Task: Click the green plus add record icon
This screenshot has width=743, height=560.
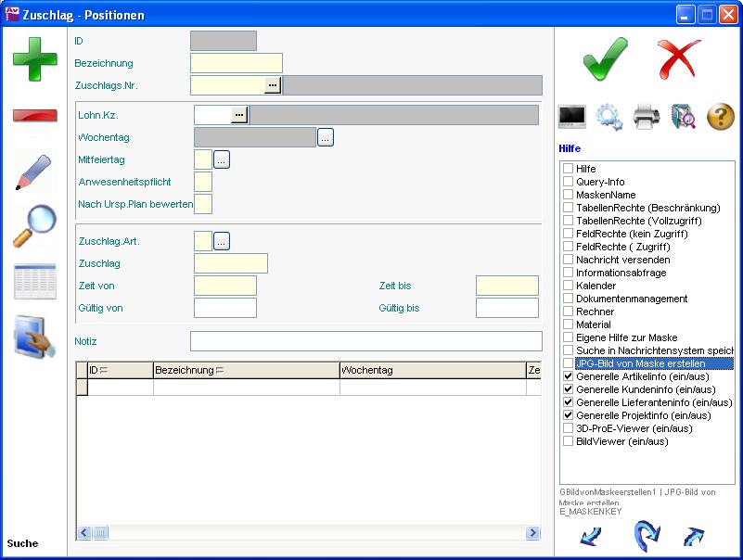Action: pos(34,59)
